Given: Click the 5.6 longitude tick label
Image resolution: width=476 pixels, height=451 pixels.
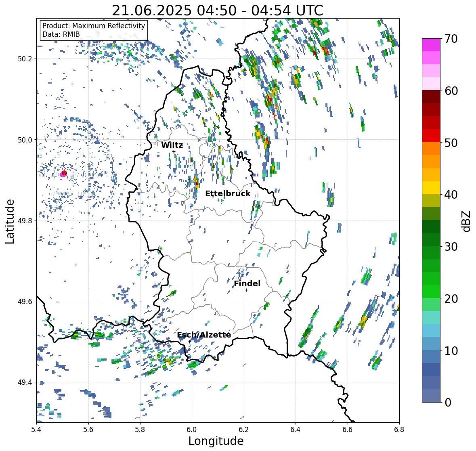Looking at the screenshot, I should 88,429.
